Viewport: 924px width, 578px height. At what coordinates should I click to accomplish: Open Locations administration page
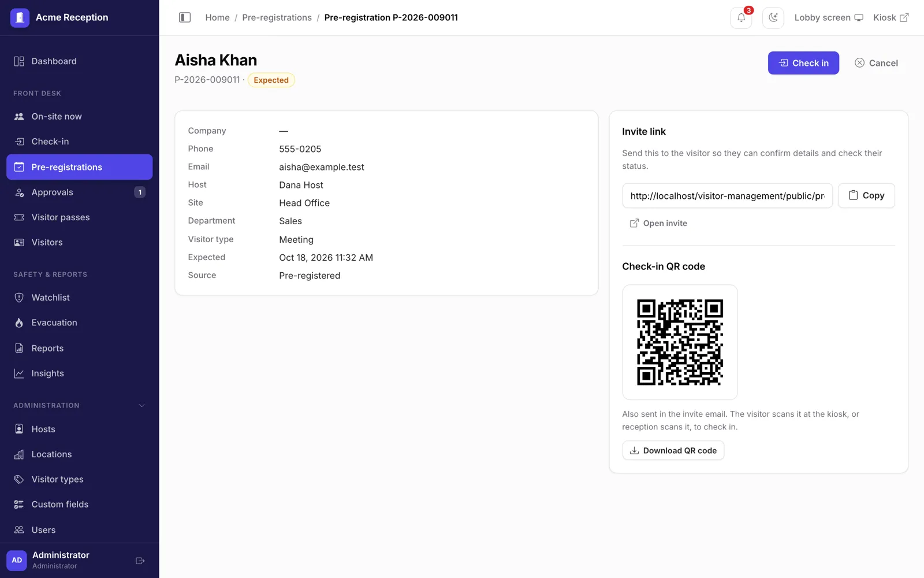(x=80, y=454)
